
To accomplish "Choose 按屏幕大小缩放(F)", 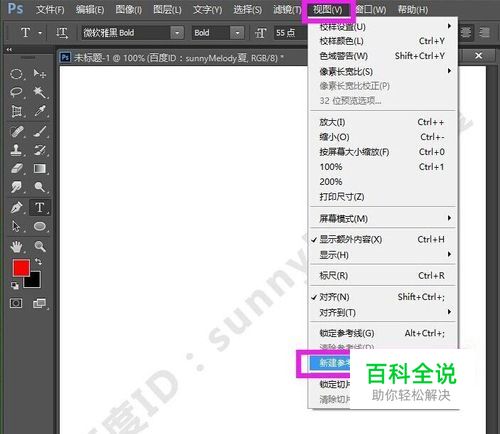I will click(383, 152).
